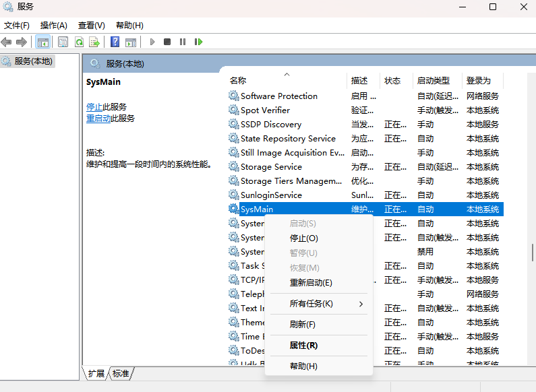Toggle the show/hide console tree icon
The width and height of the screenshot is (536, 392).
click(x=42, y=42)
